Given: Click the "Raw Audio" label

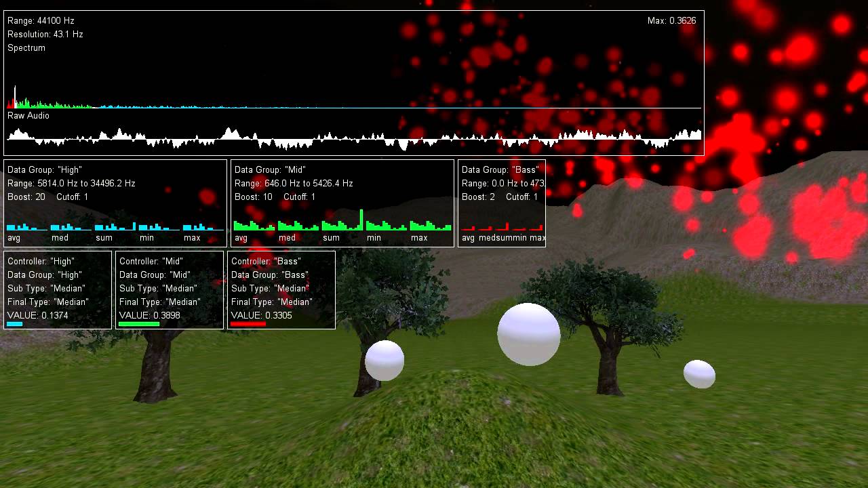Looking at the screenshot, I should pos(28,116).
